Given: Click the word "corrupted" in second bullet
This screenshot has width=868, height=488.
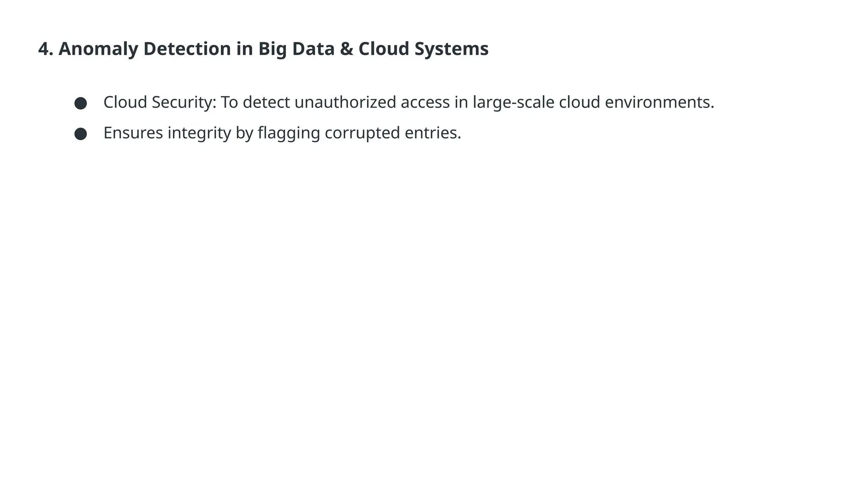Looking at the screenshot, I should pyautogui.click(x=362, y=133).
